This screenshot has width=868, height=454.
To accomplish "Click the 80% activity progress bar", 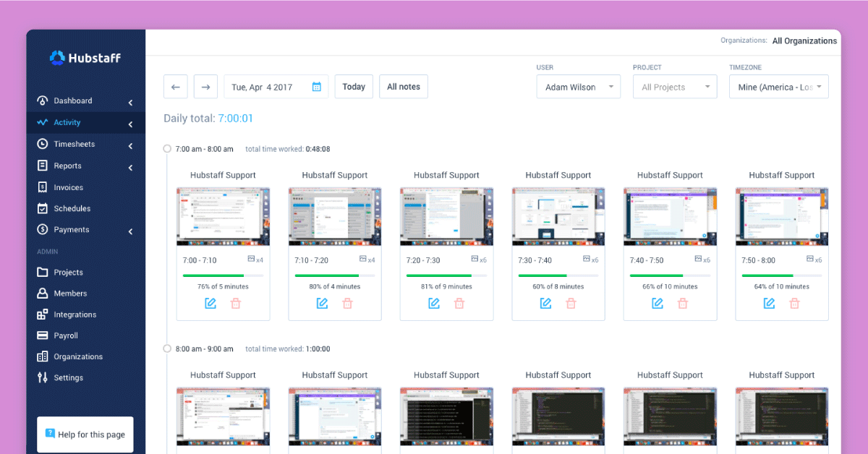I will coord(335,275).
